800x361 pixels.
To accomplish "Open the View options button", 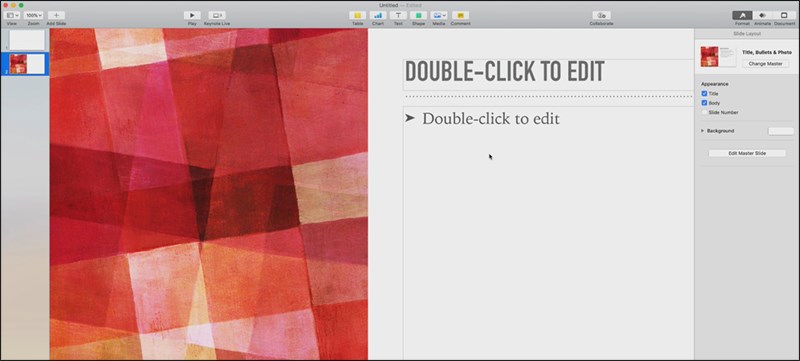I will tap(12, 15).
